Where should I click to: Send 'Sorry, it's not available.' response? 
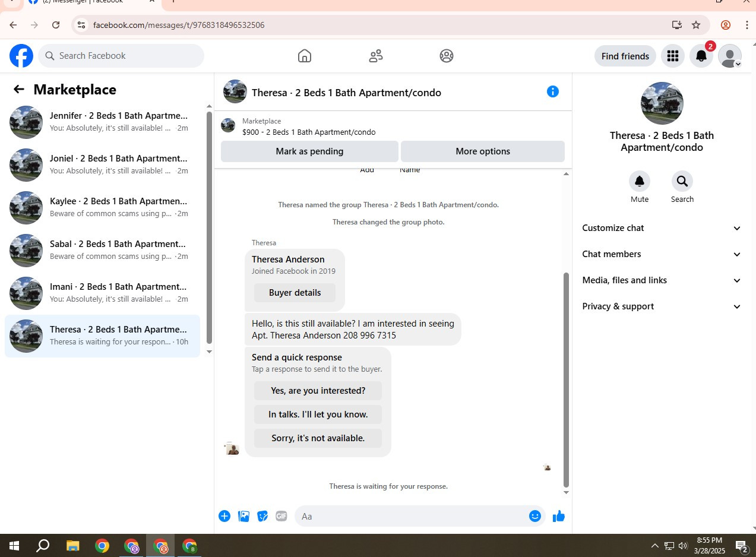point(318,438)
